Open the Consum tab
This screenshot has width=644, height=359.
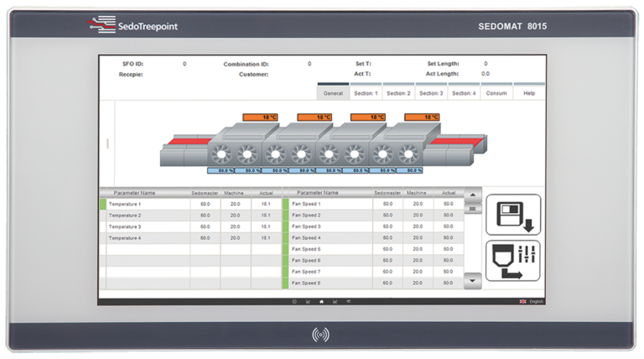tap(496, 93)
